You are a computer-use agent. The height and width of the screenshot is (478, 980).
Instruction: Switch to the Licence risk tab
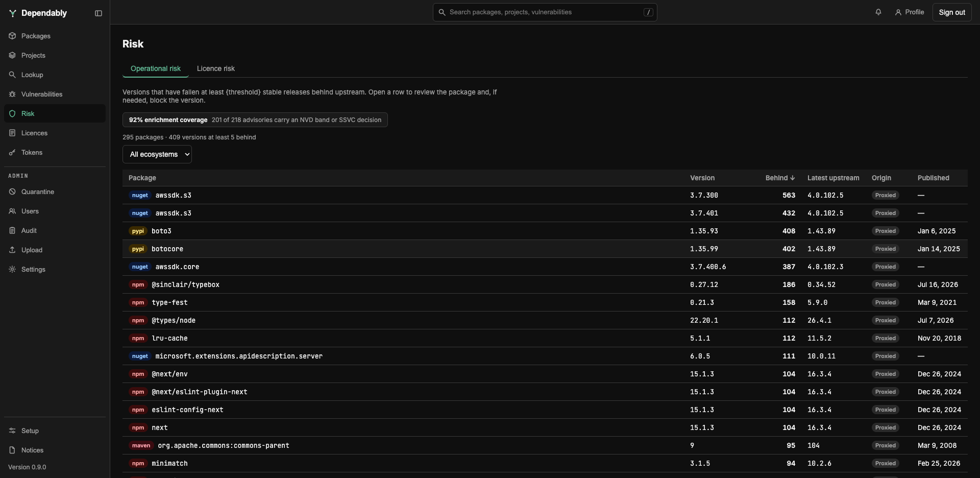tap(216, 68)
